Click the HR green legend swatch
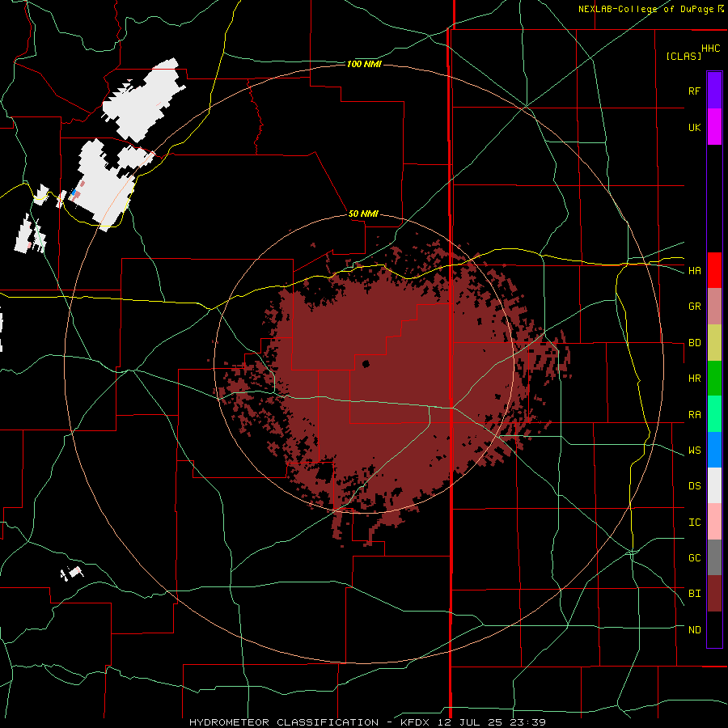 pos(714,379)
